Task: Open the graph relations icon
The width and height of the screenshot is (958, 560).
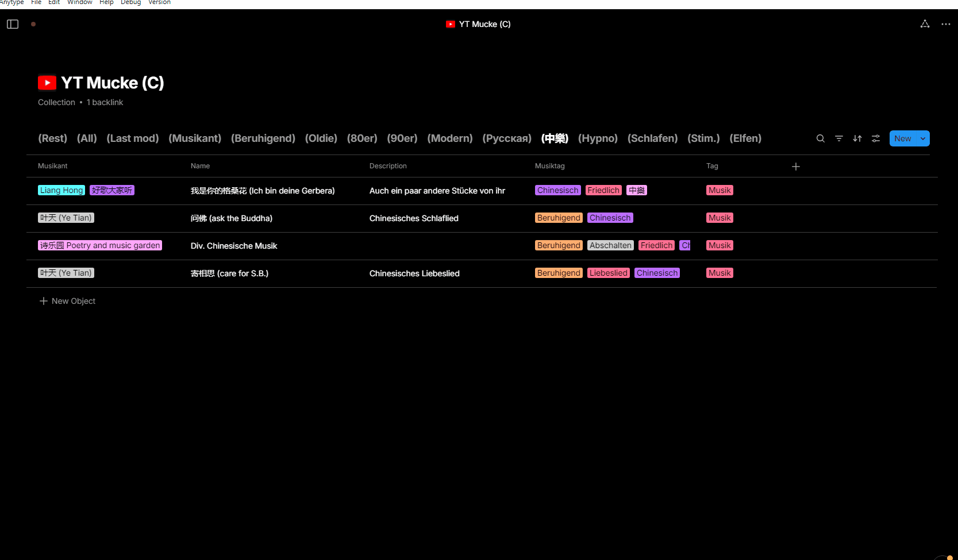Action: coord(925,24)
